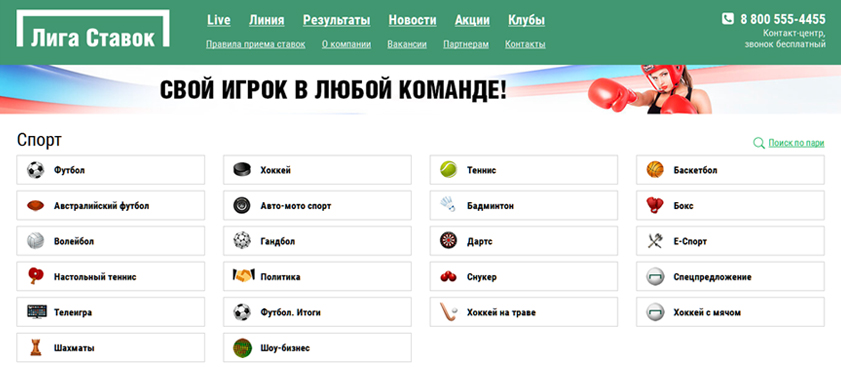Viewport: 841px width, 368px height.
Task: Visit the Партнерам link
Action: tap(466, 45)
